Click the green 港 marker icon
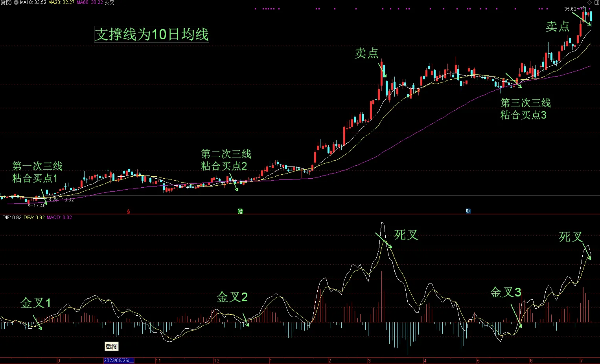 pyautogui.click(x=240, y=211)
